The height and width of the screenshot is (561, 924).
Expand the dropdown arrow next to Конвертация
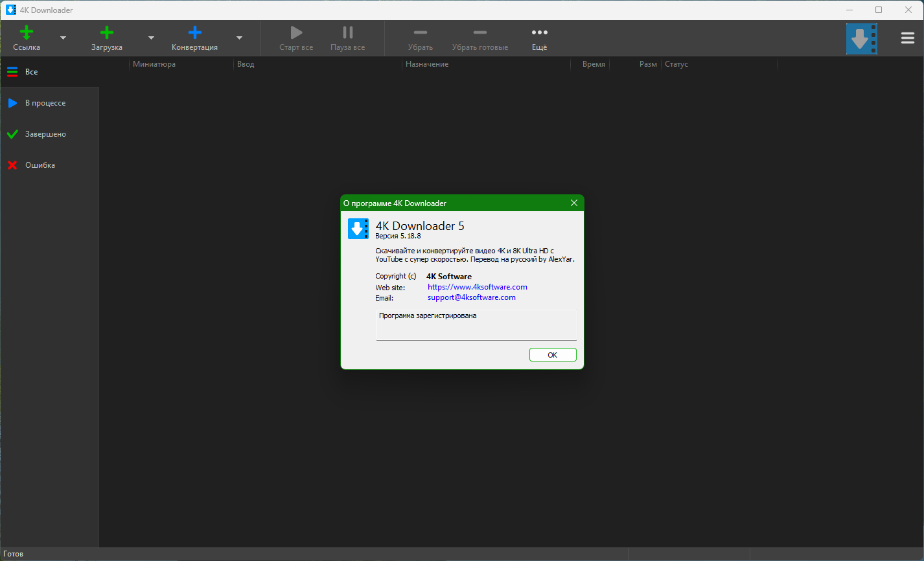(239, 38)
